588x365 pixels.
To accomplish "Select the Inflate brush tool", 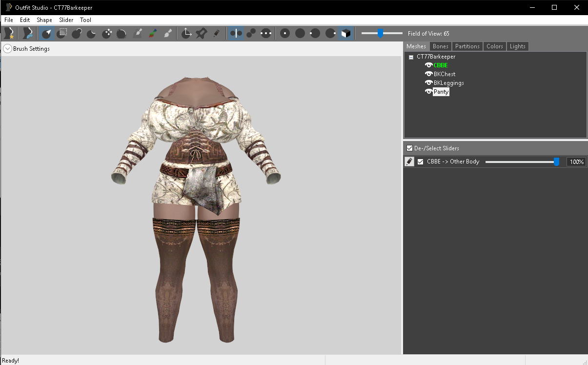I will tap(77, 33).
